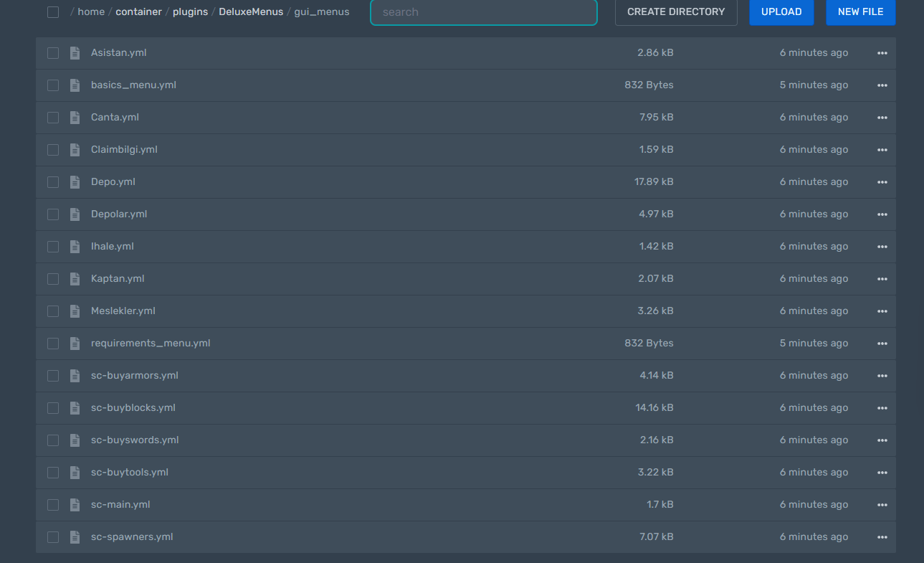Image resolution: width=924 pixels, height=563 pixels.
Task: Open the Claimbilgi.yml file
Action: click(124, 150)
